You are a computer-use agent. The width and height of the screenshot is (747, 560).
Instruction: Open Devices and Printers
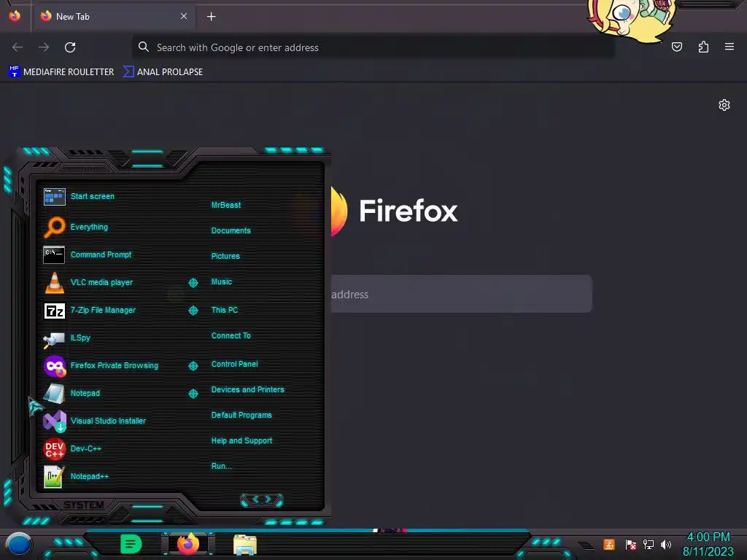[x=248, y=389]
